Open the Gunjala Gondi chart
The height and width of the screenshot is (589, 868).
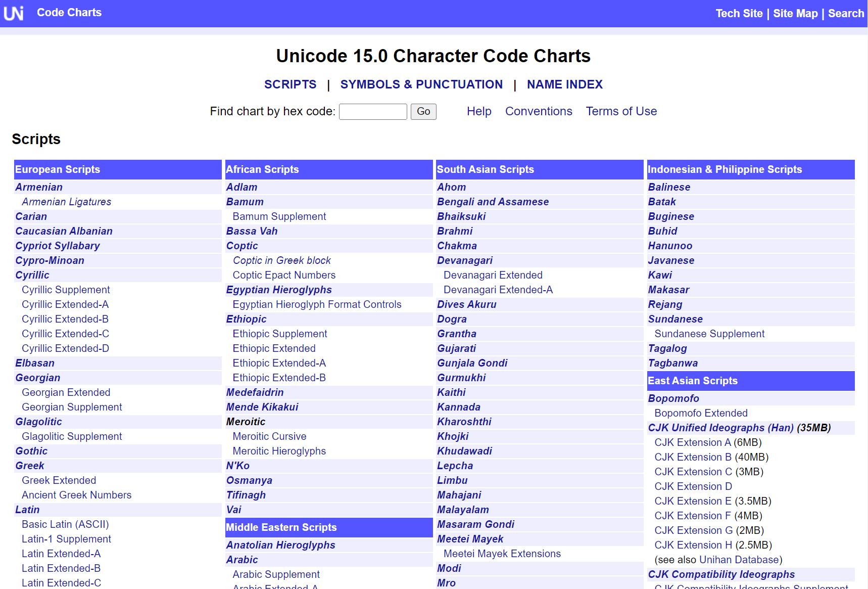(472, 363)
